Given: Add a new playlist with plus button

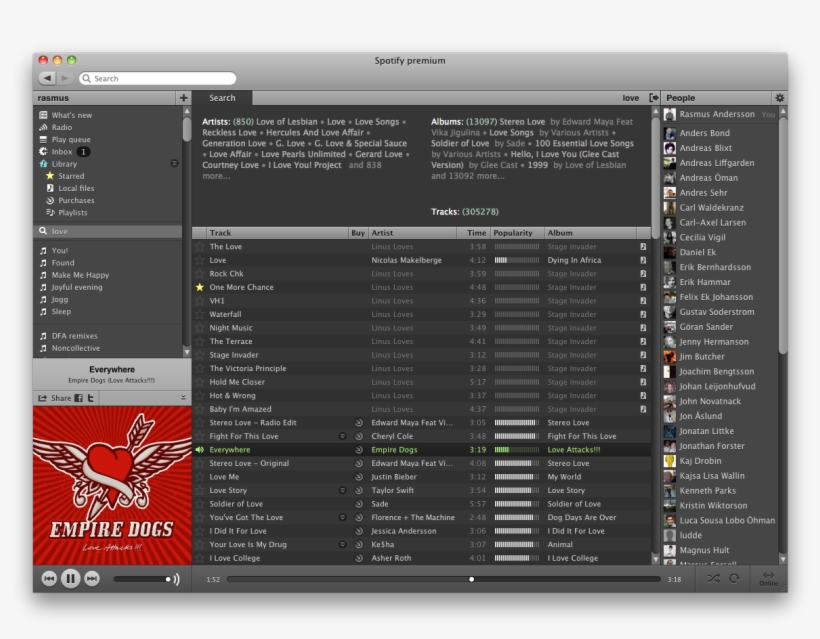Looking at the screenshot, I should click(183, 98).
